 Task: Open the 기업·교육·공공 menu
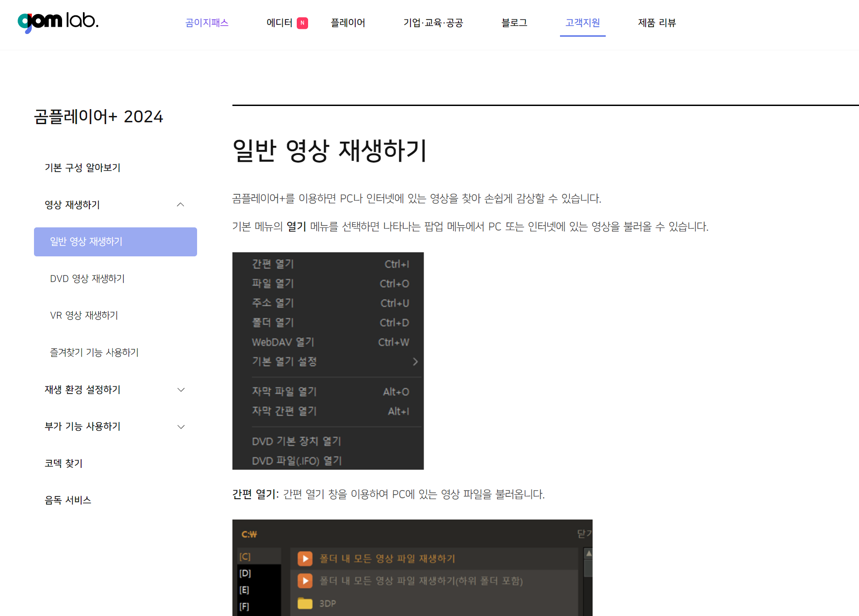(x=433, y=23)
